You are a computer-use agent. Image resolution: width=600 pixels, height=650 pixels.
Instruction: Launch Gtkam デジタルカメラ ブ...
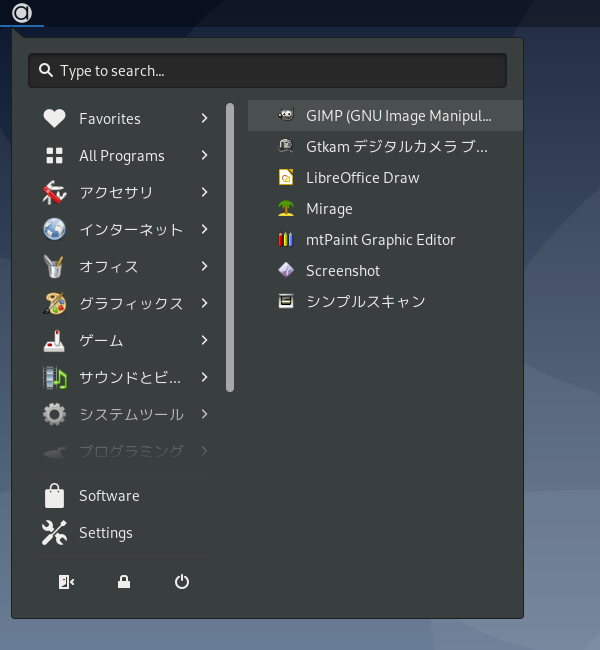pos(385,146)
